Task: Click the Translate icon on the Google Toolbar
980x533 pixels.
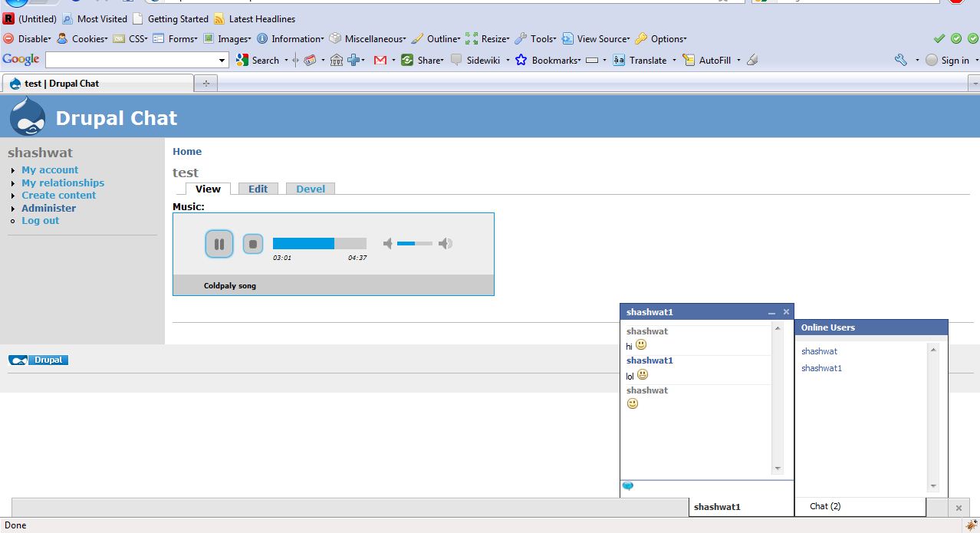Action: tap(619, 60)
